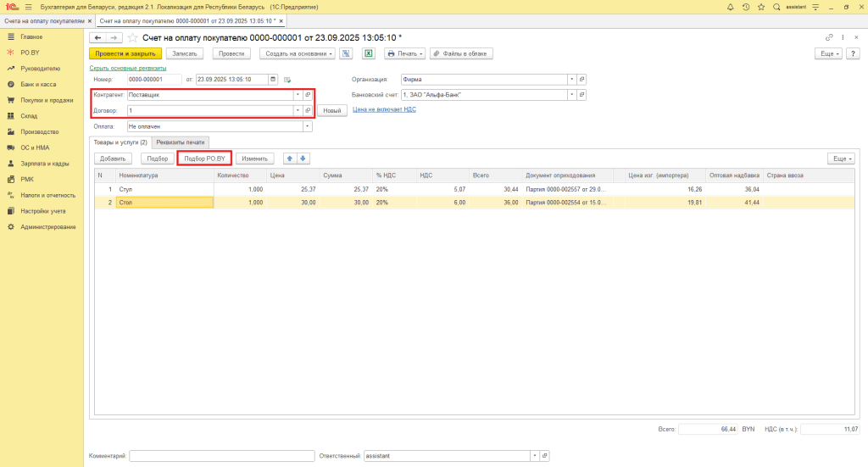
Task: Click into the Комментарий text field
Action: [221, 456]
